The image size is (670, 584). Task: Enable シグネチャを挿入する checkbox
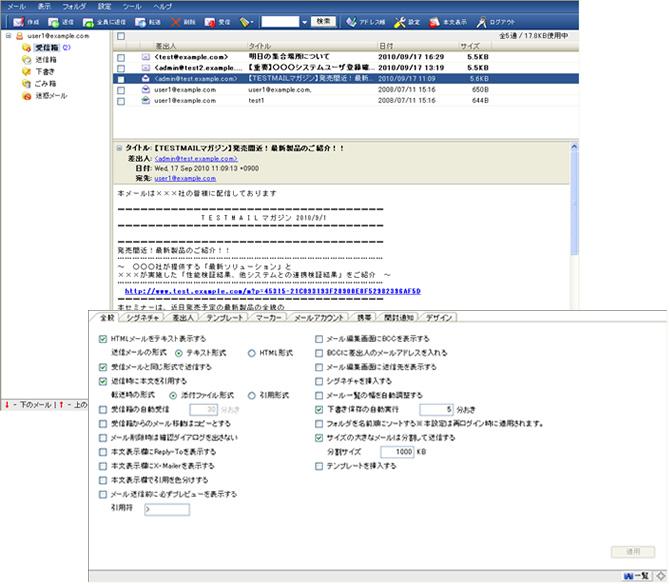(x=318, y=381)
